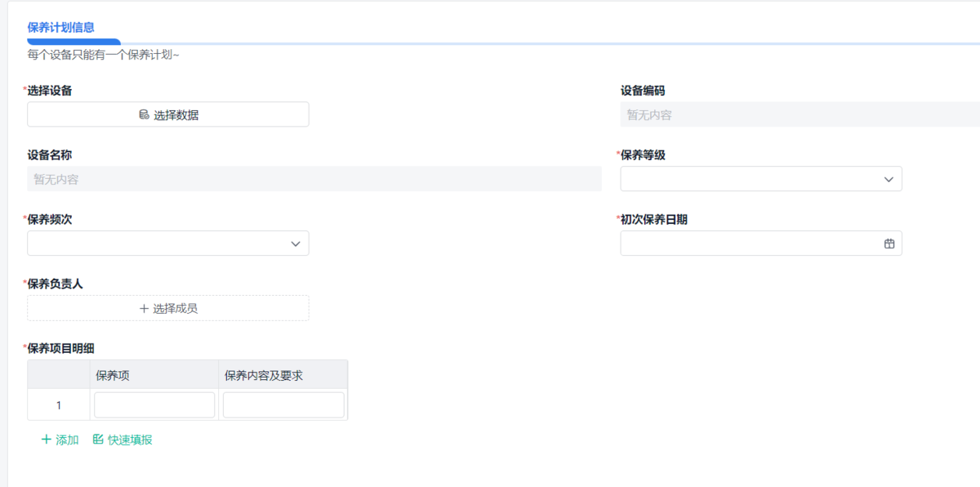Focus the 保养内容及要求 cell in row 1
980x487 pixels.
click(283, 405)
